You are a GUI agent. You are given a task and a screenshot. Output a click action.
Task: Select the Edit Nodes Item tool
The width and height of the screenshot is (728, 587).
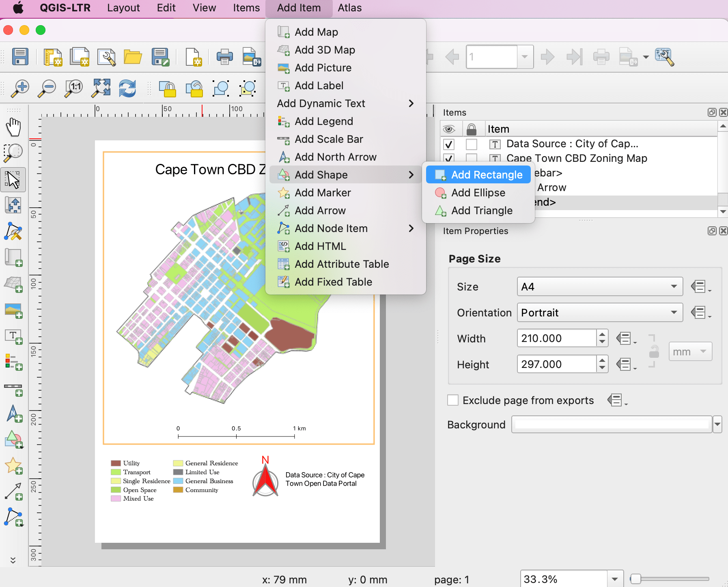[x=13, y=232]
